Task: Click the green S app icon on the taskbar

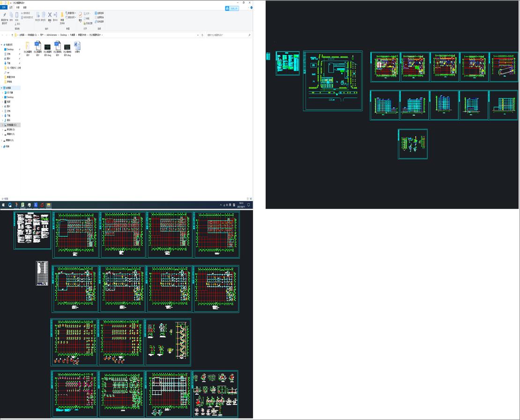Action: (23, 205)
